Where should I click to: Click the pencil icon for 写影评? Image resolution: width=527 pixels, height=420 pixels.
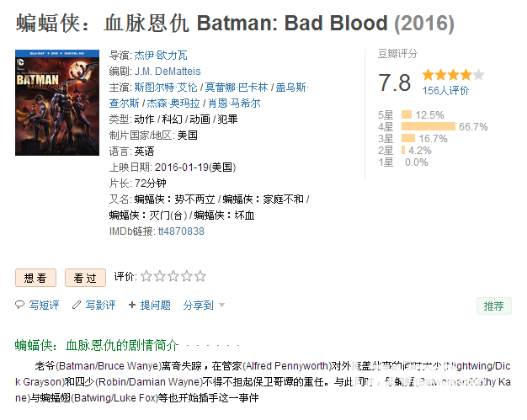(77, 305)
